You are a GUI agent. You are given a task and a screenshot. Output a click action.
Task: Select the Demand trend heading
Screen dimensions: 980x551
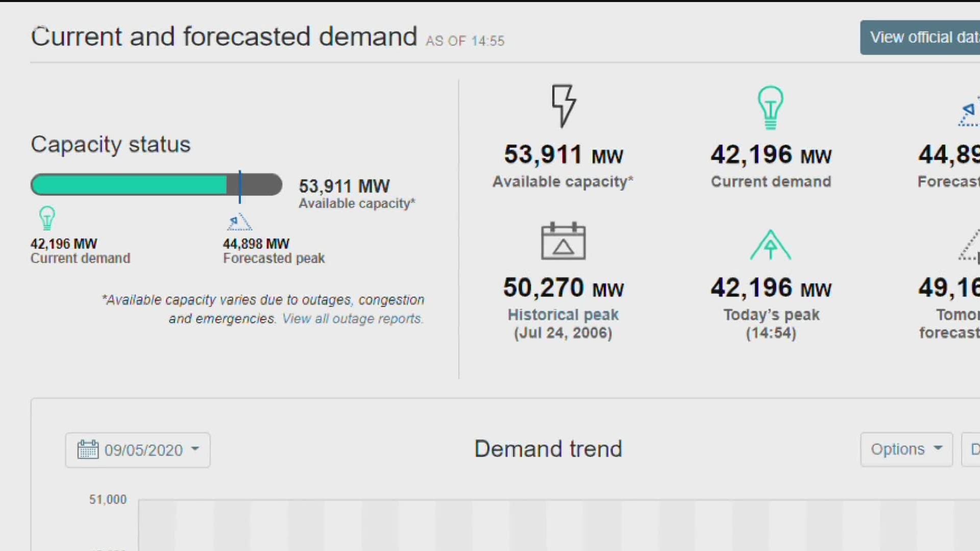[x=548, y=448]
